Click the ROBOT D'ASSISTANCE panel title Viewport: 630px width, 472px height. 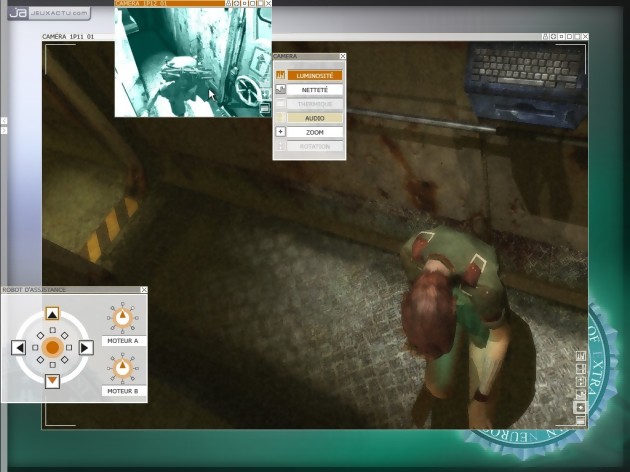click(34, 290)
